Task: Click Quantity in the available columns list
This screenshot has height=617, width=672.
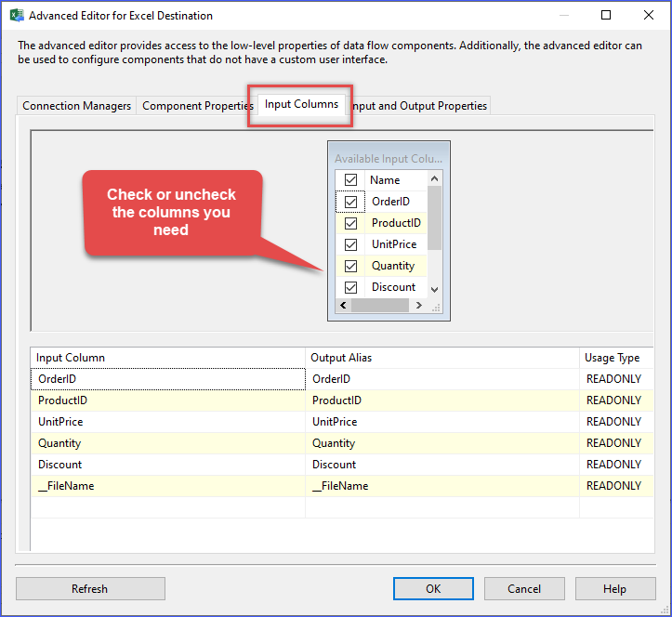Action: [396, 266]
